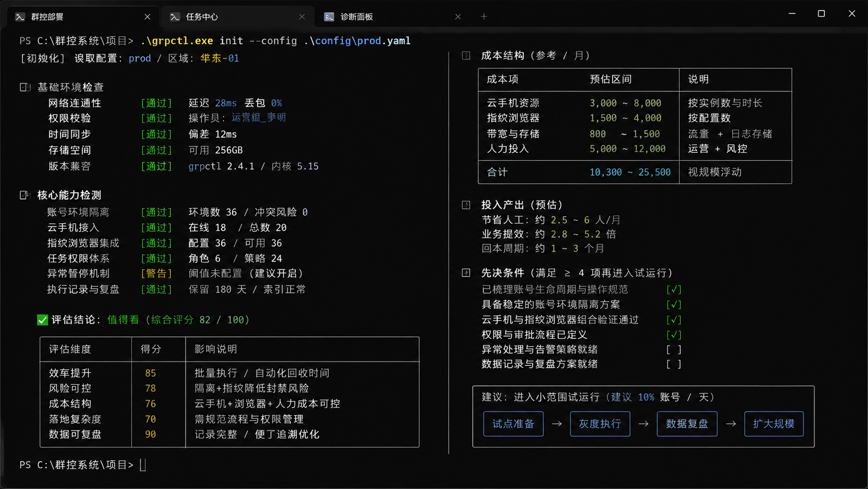The height and width of the screenshot is (489, 868).
Task: Click the green check icon before 评估结论
Action: click(43, 320)
